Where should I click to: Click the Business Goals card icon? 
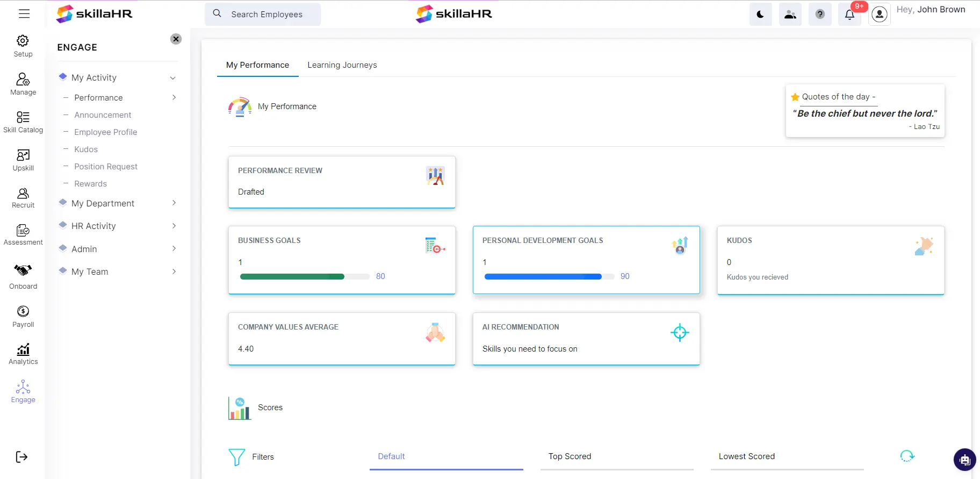[435, 246]
